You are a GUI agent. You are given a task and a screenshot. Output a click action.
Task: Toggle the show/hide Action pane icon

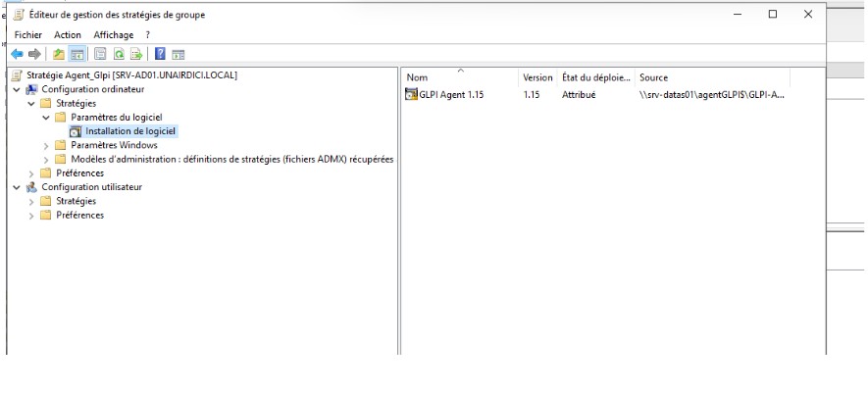[178, 54]
